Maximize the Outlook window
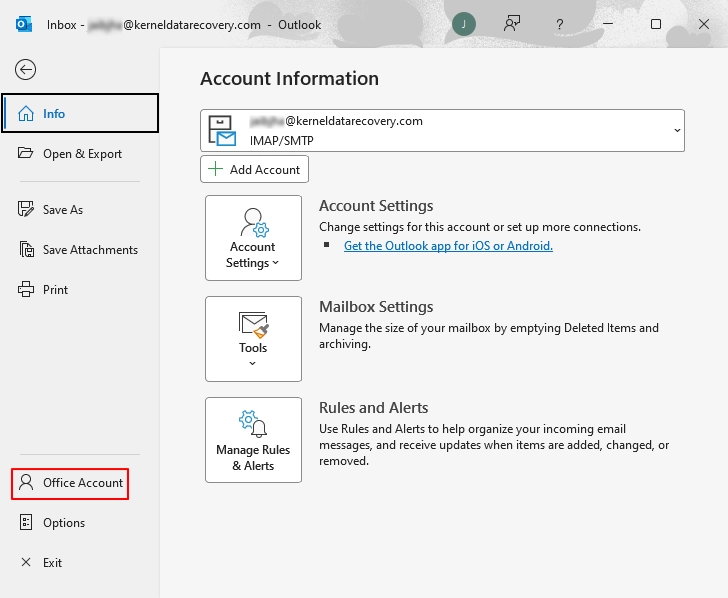The image size is (728, 598). pos(656,24)
